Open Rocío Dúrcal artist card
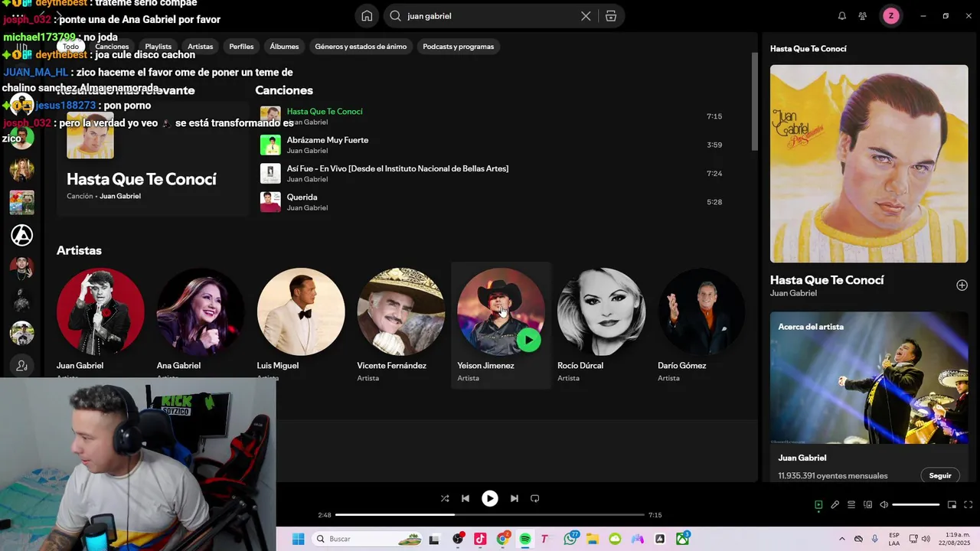This screenshot has height=551, width=980. pos(602,324)
